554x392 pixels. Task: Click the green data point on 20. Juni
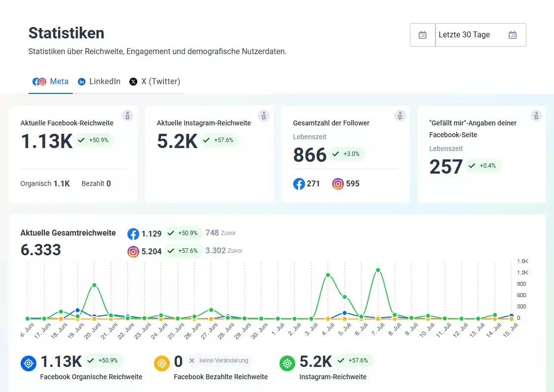click(94, 285)
